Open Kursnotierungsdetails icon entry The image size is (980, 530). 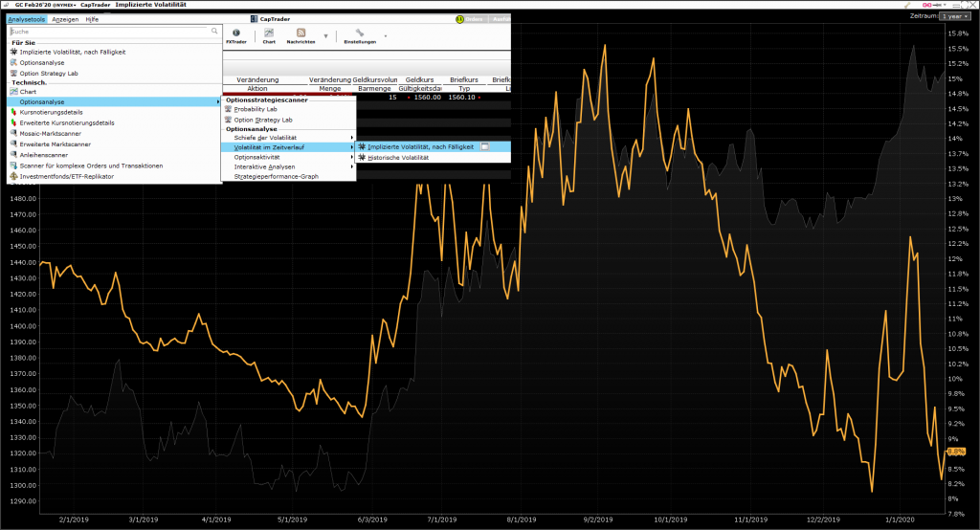pos(13,112)
